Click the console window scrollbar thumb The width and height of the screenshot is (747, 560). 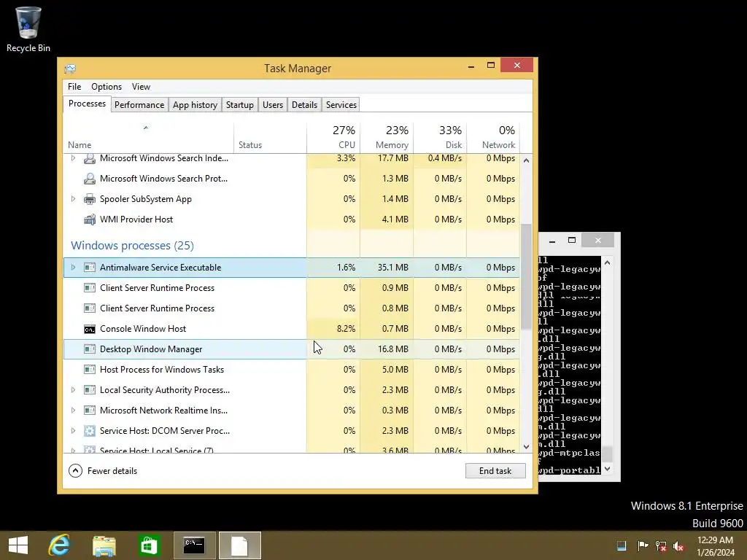pos(607,454)
